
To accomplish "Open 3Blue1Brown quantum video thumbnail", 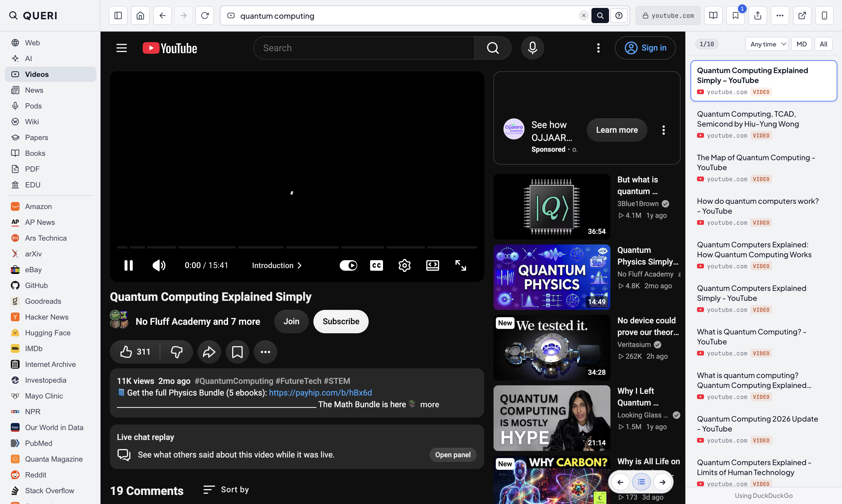I will (552, 206).
